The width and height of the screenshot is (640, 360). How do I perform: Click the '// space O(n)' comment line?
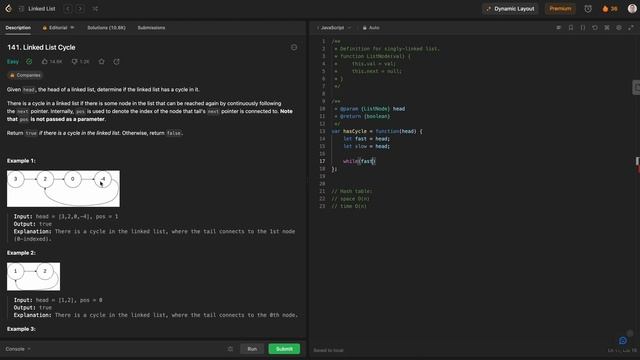click(350, 199)
